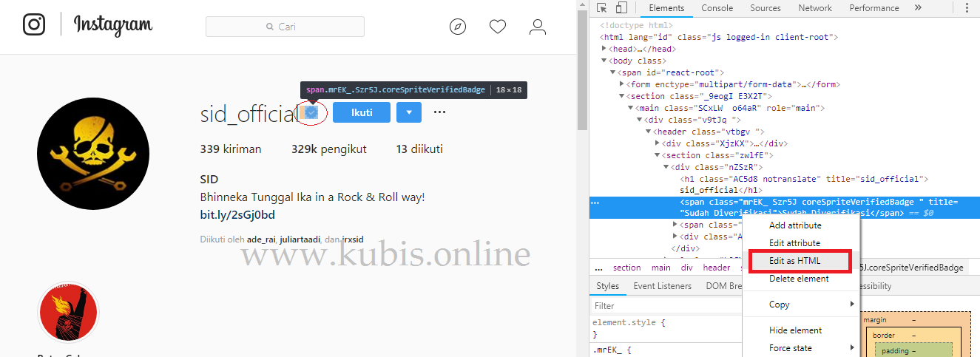Click the verified badge next to sid_official
Viewport: 980px width, 357px height.
tap(311, 112)
